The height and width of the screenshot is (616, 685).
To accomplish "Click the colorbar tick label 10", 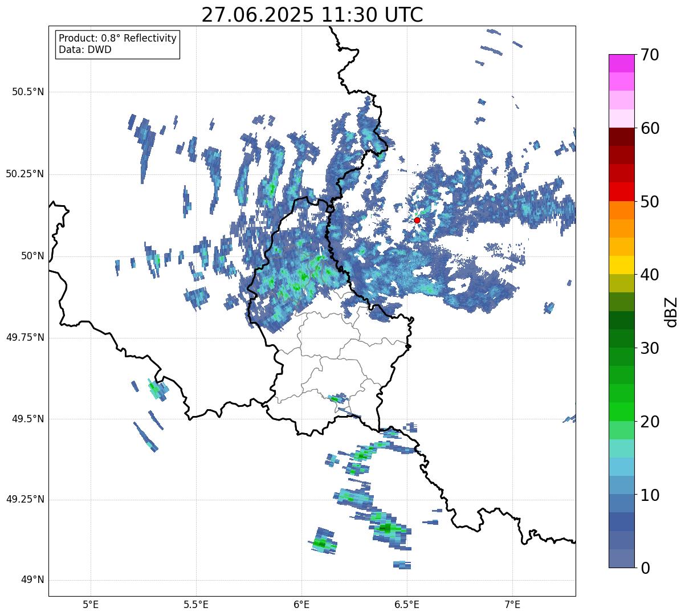I will click(x=650, y=495).
